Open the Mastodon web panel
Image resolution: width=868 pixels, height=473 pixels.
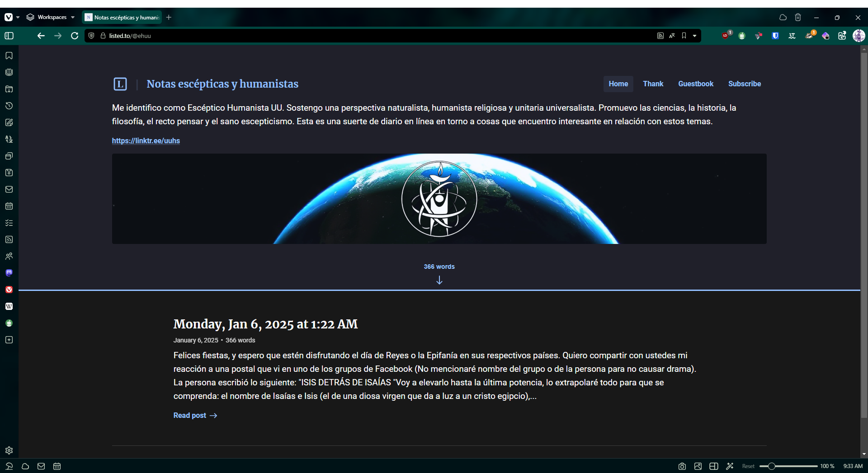pyautogui.click(x=9, y=273)
